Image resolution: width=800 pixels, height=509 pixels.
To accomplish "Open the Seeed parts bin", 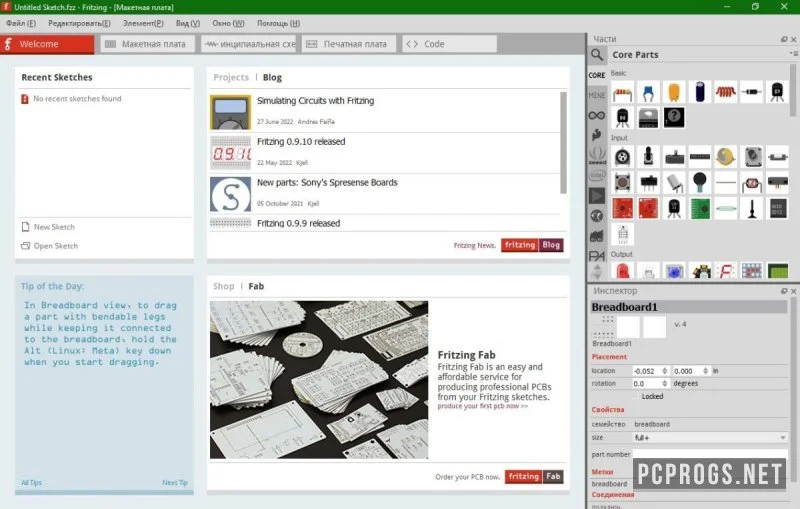I will [597, 156].
